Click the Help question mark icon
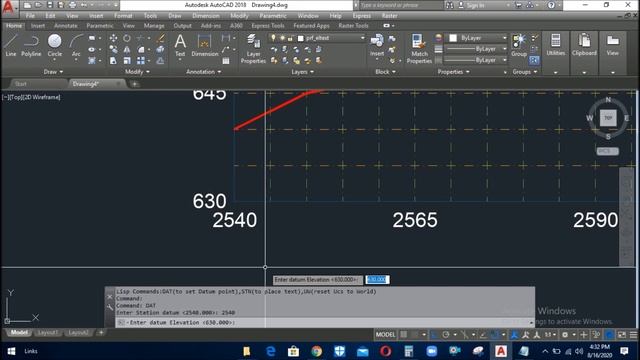Screen dimensions: 640x360 point(551,5)
